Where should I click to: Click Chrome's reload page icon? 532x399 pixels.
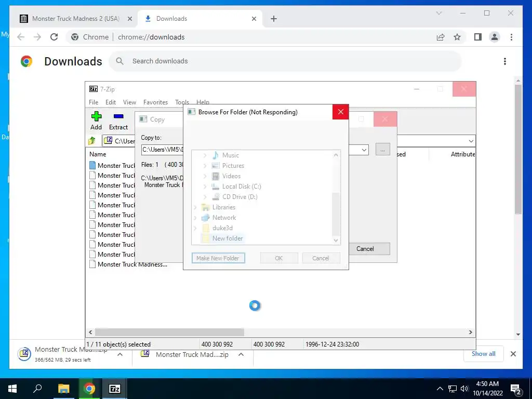[54, 37]
